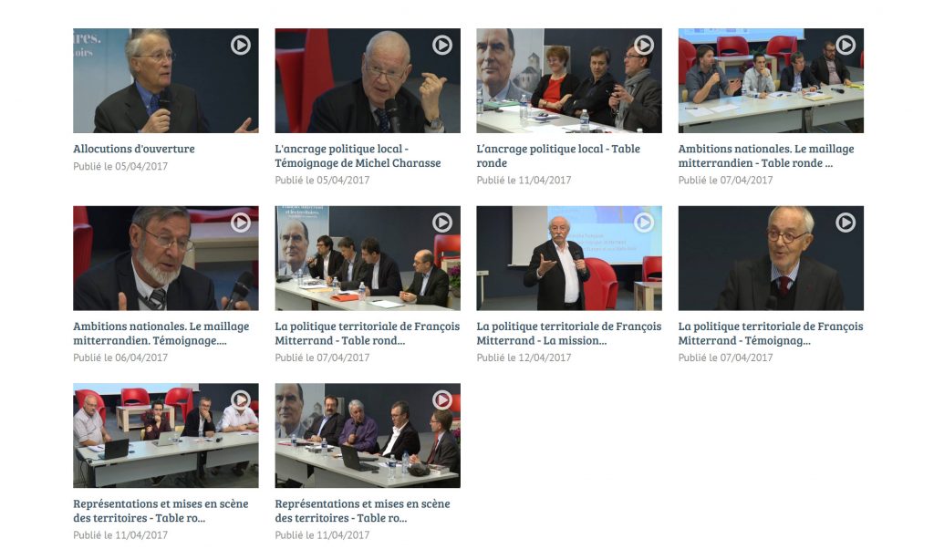Select thumbnail of standing speaker in white shirt
The width and height of the screenshot is (934, 560).
(569, 258)
